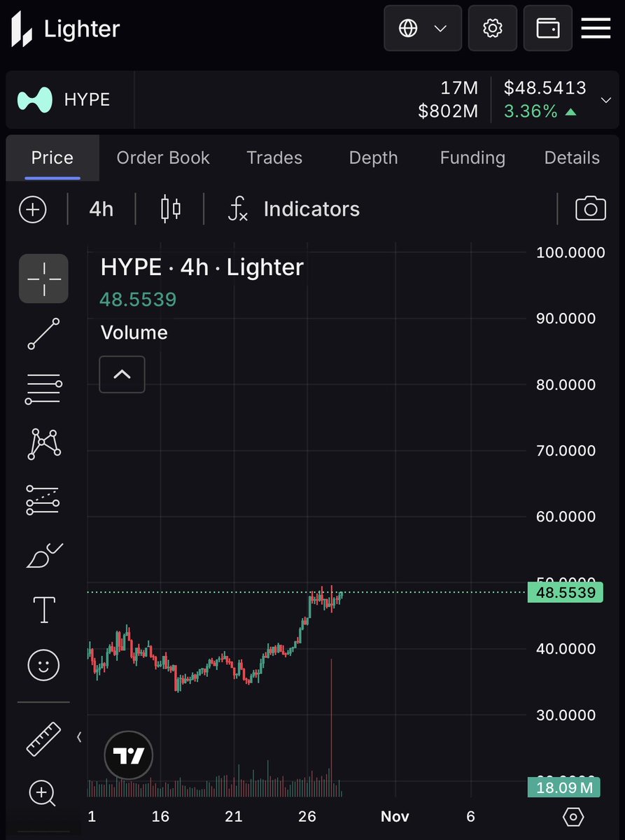This screenshot has width=625, height=840.
Task: Click the 100.0000 price axis label
Action: pos(570,253)
